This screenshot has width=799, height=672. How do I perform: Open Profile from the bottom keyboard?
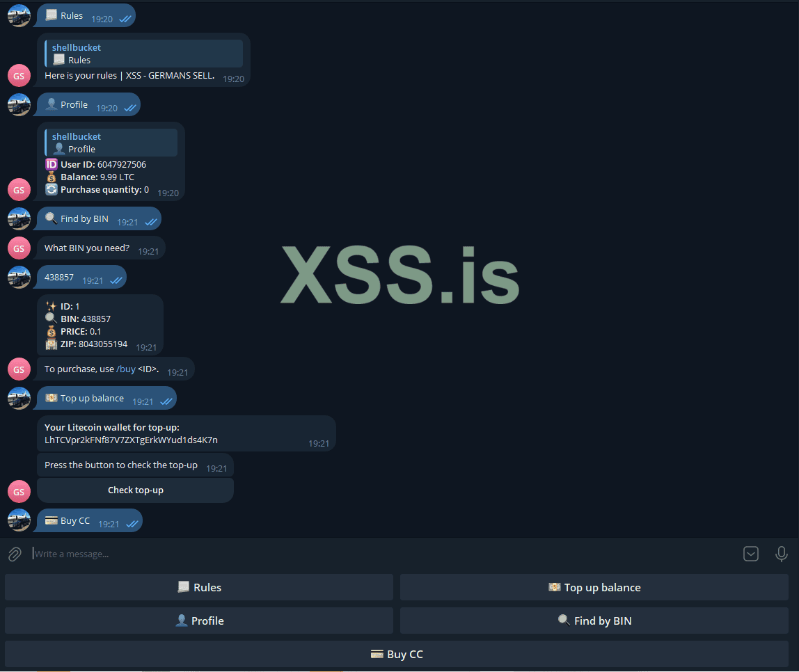tap(199, 621)
